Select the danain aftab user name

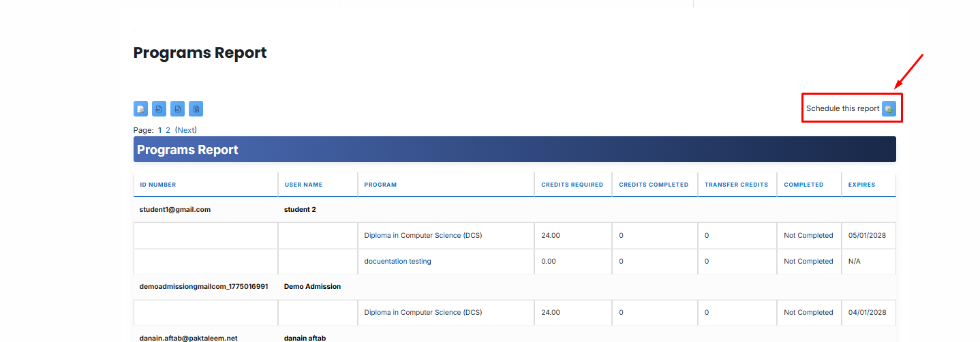(x=307, y=338)
